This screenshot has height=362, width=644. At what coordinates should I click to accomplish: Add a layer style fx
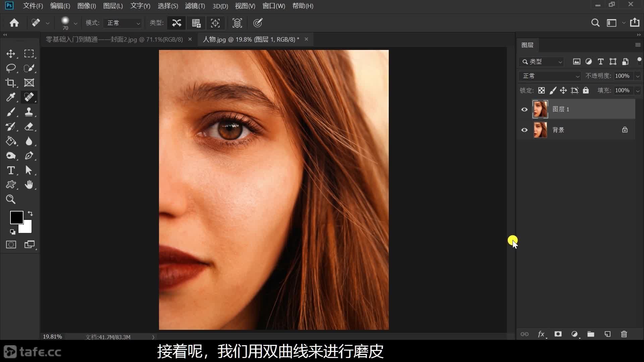541,334
